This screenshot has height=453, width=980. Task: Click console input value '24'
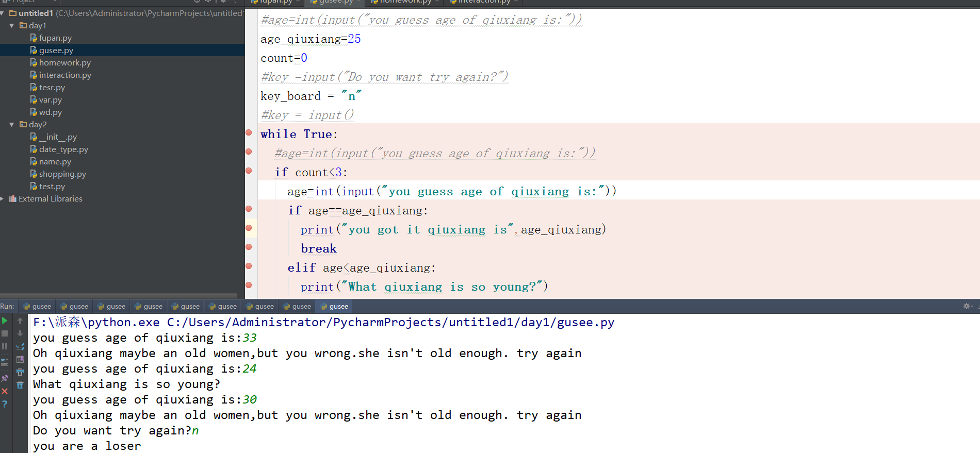pyautogui.click(x=250, y=368)
